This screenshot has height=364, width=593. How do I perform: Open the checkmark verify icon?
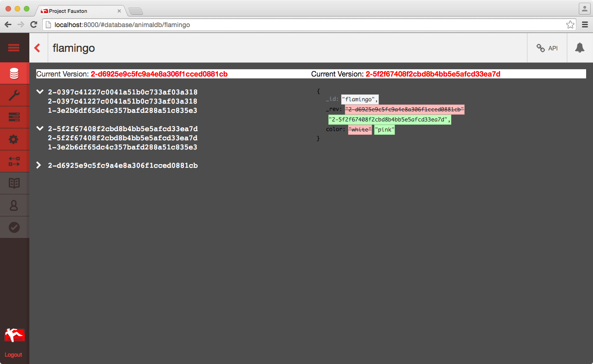click(14, 227)
